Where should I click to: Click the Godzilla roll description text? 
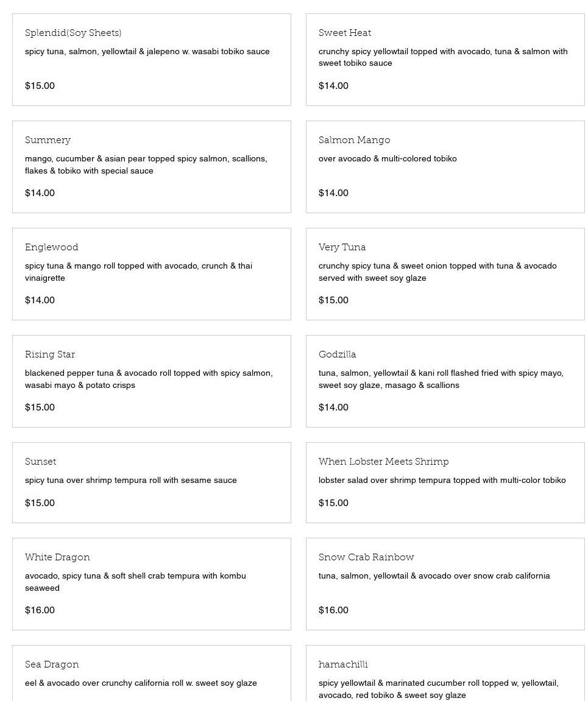click(441, 379)
